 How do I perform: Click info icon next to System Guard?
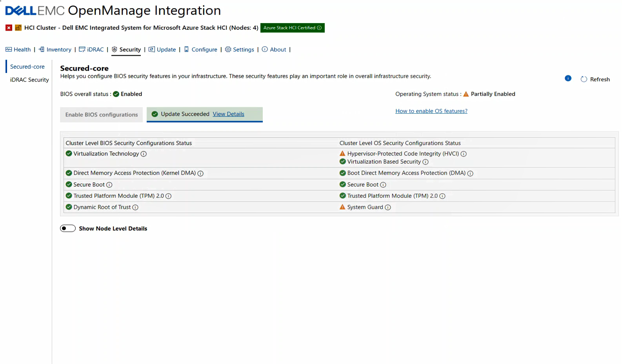[388, 207]
